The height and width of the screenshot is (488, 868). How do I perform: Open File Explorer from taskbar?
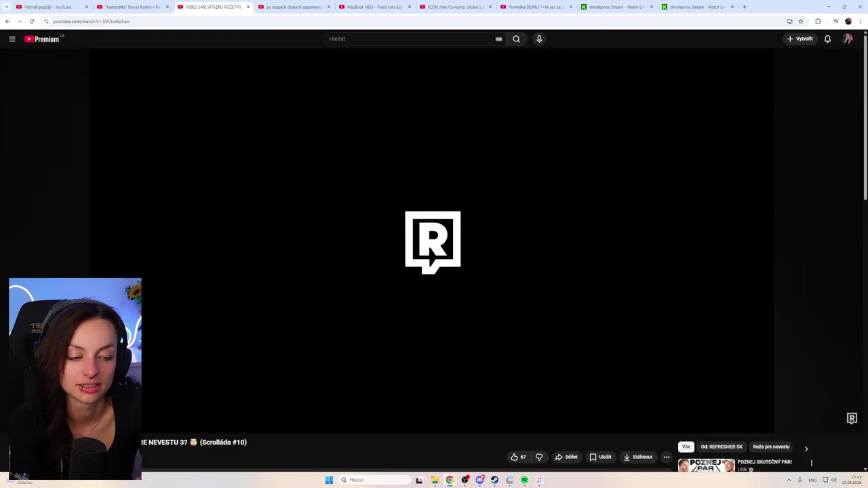pos(435,480)
